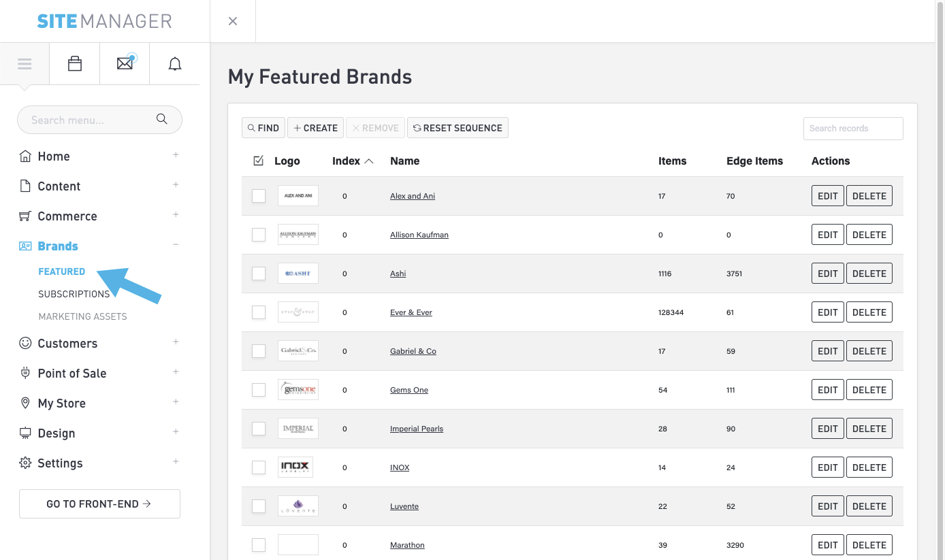Open the Imperial Pearls brand link
Screen dimensions: 945x560
416,429
